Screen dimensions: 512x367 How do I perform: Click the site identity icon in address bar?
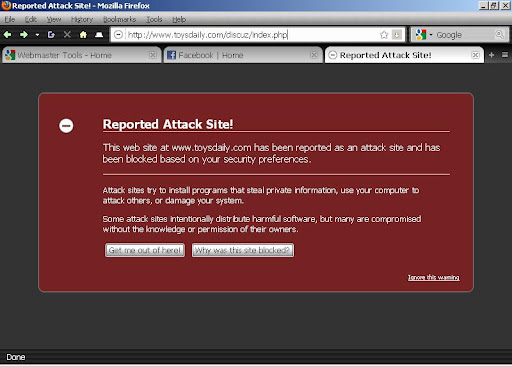coord(118,34)
